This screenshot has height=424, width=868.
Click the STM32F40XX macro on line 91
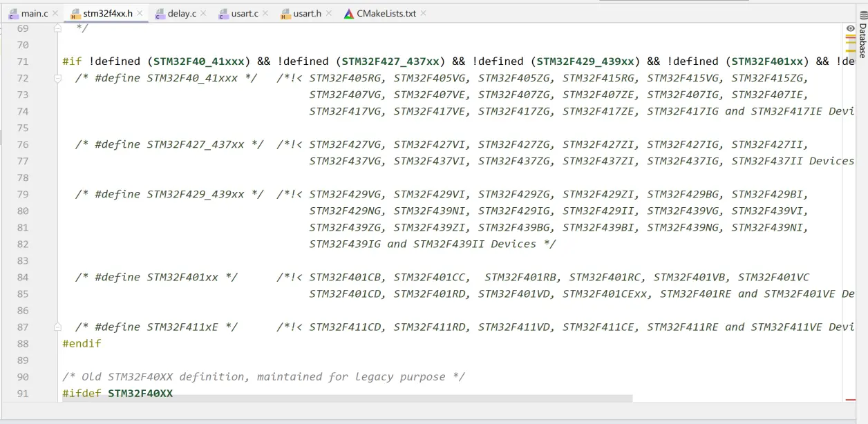(140, 393)
